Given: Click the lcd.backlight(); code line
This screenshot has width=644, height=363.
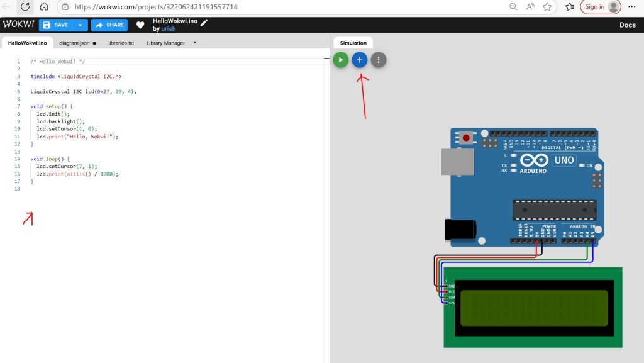Looking at the screenshot, I should click(x=60, y=121).
